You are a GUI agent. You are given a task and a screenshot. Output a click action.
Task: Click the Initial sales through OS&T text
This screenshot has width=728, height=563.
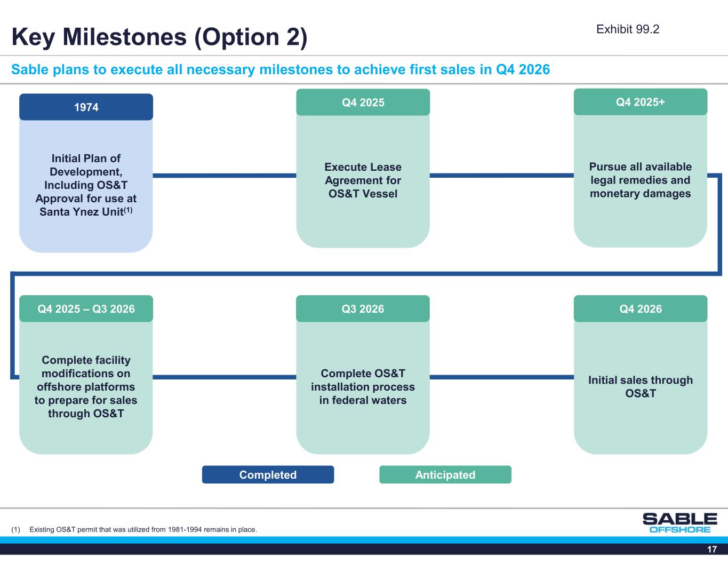point(640,386)
